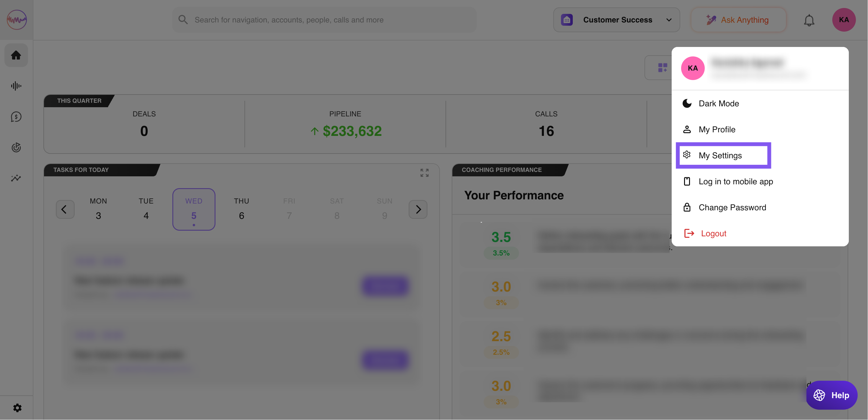Screen dimensions: 868x420
Task: Select Wednesday 5 in the calendar
Action: point(194,209)
